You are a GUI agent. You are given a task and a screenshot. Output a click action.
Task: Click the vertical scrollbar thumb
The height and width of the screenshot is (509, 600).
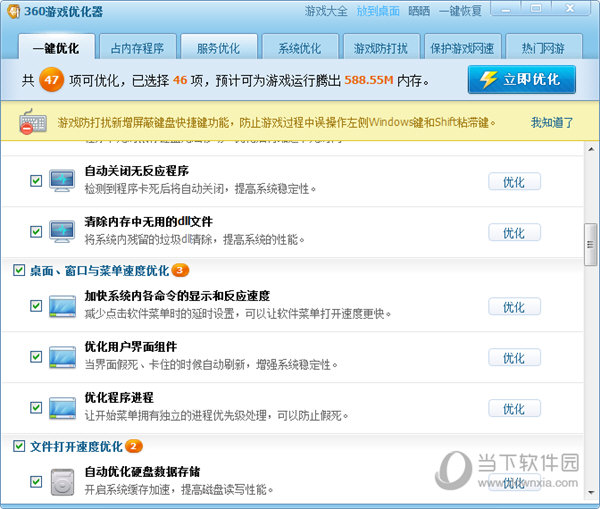tap(590, 244)
